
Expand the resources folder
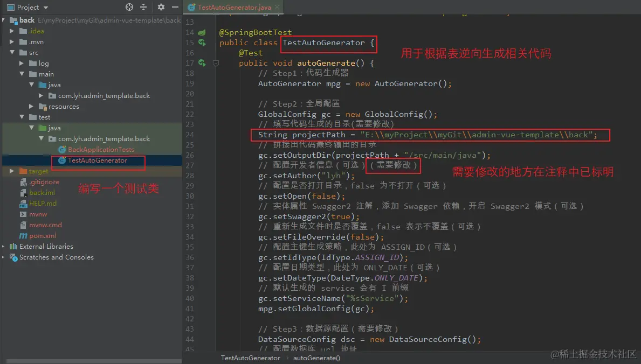(x=31, y=106)
